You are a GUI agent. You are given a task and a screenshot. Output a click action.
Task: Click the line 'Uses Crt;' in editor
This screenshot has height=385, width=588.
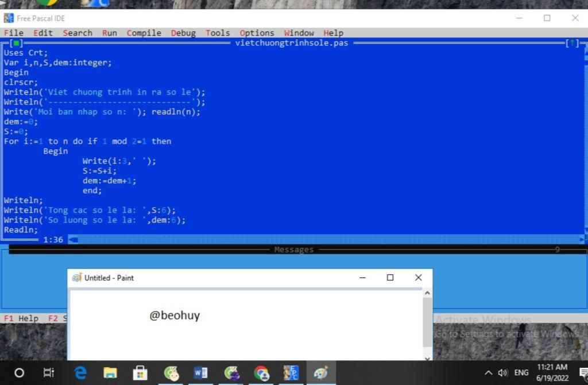[x=26, y=53]
